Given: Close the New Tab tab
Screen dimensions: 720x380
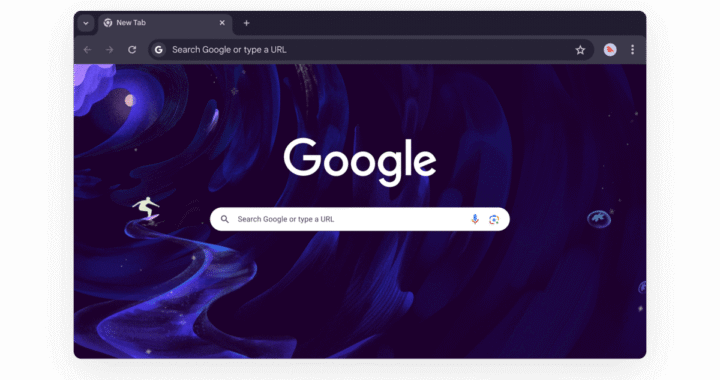Looking at the screenshot, I should (222, 22).
